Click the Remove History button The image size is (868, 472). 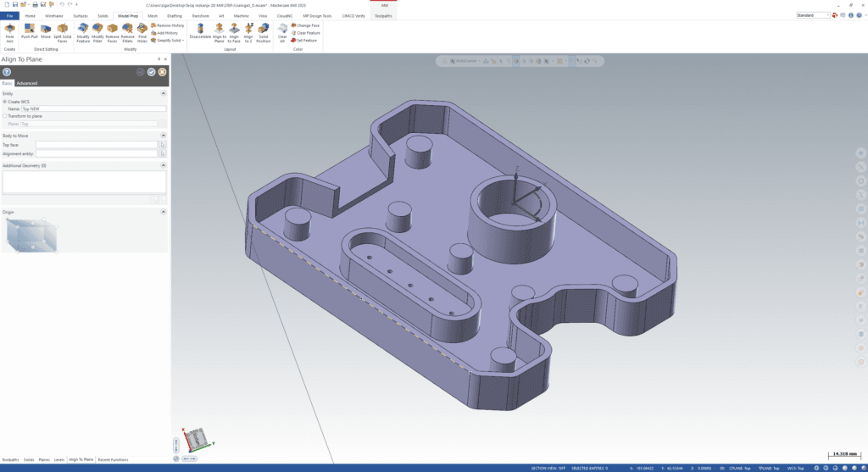(x=167, y=25)
